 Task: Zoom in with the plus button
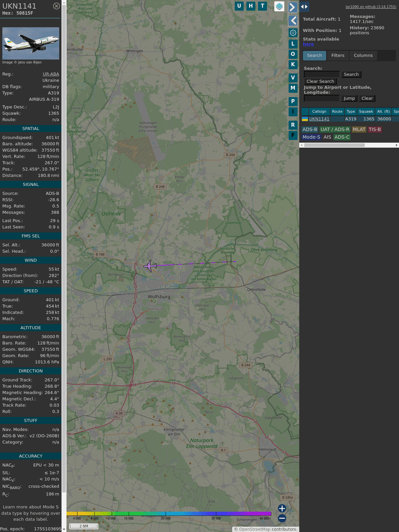tap(282, 508)
